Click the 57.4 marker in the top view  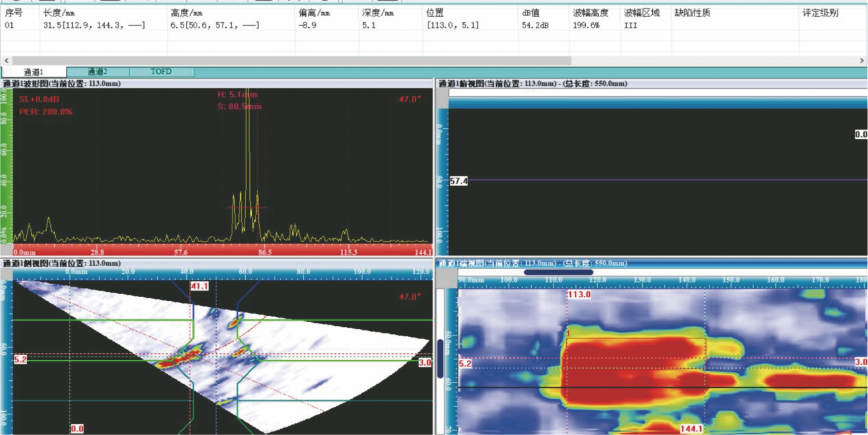(x=458, y=181)
